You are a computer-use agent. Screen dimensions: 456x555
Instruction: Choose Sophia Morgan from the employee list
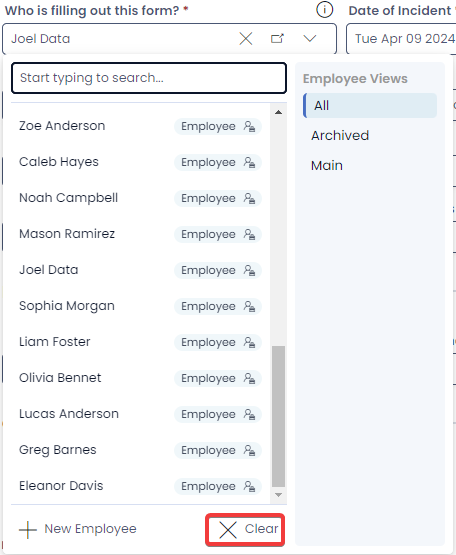140,306
